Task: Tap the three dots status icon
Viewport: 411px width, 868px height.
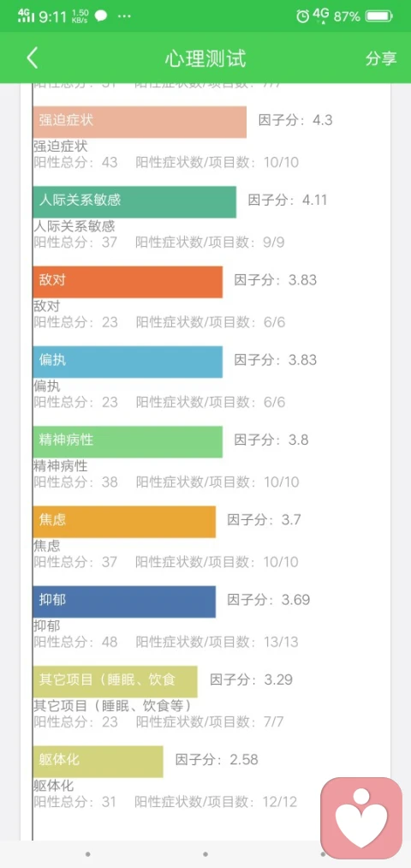Action: pyautogui.click(x=125, y=16)
